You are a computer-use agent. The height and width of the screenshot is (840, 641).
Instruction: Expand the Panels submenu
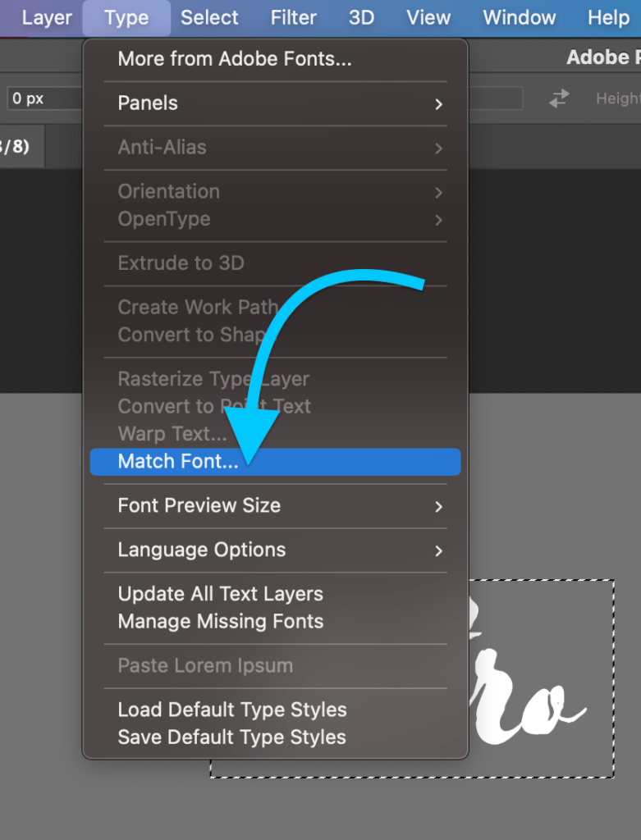[149, 103]
